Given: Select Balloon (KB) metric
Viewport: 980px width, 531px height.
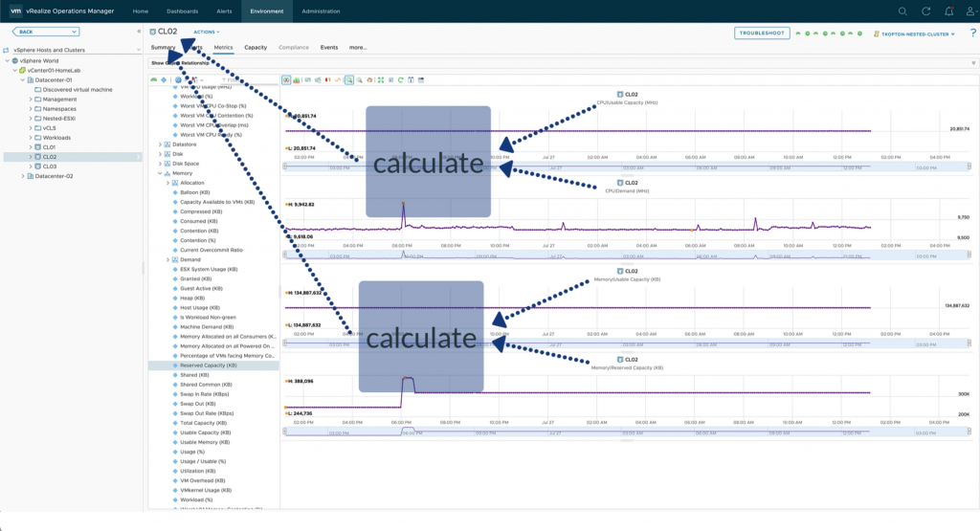Looking at the screenshot, I should tap(195, 192).
